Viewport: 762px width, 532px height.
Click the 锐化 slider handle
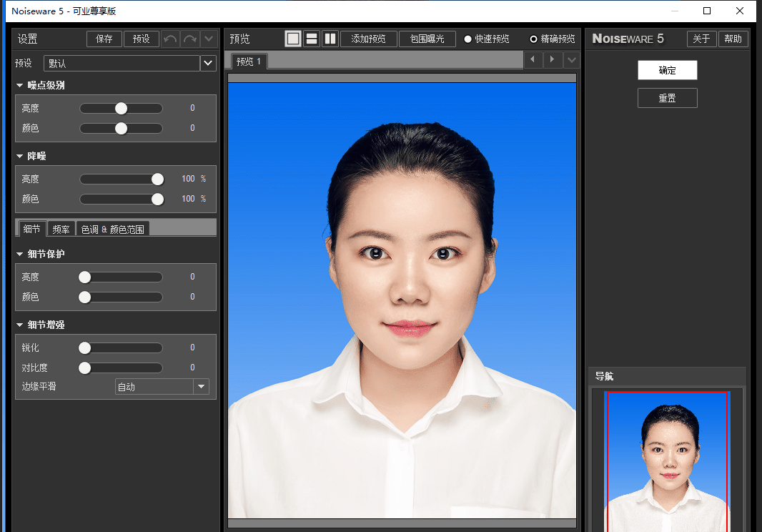coord(84,348)
